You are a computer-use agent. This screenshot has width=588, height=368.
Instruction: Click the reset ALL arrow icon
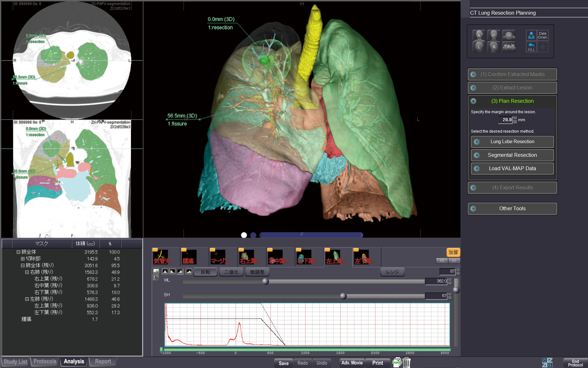531,47
